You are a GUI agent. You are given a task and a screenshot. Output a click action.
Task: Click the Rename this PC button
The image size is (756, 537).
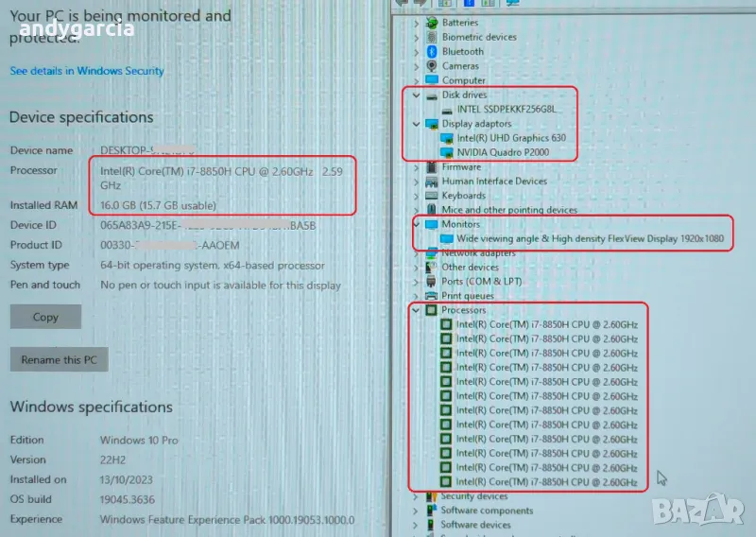pos(59,359)
